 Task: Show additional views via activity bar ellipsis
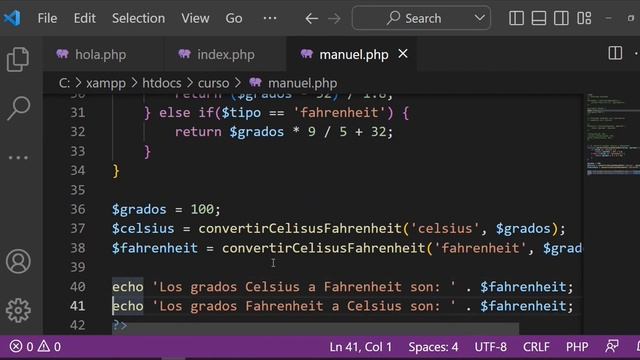pos(18,158)
